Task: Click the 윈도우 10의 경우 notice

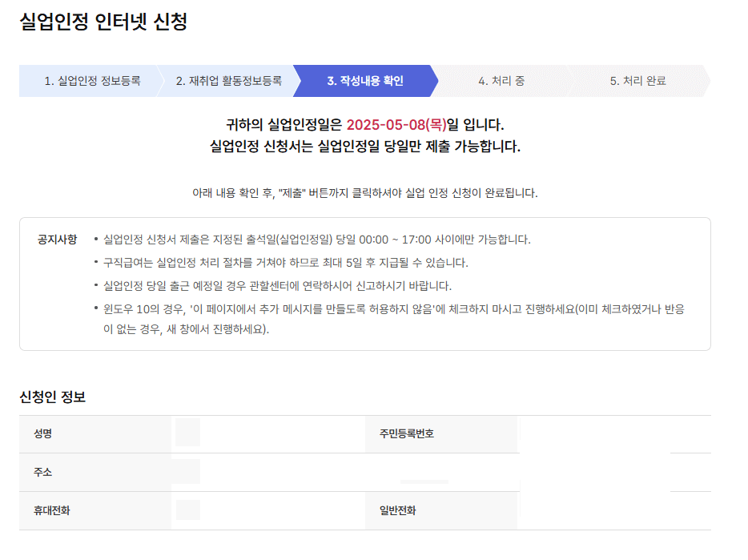Action: click(393, 319)
